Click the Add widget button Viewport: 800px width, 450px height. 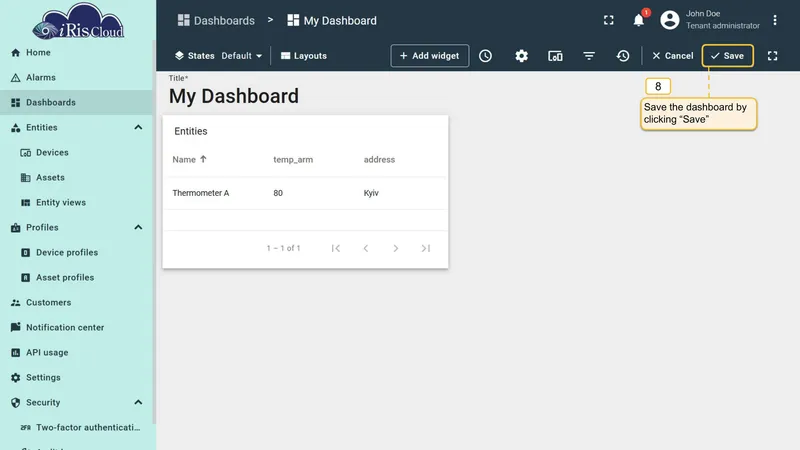tap(430, 56)
